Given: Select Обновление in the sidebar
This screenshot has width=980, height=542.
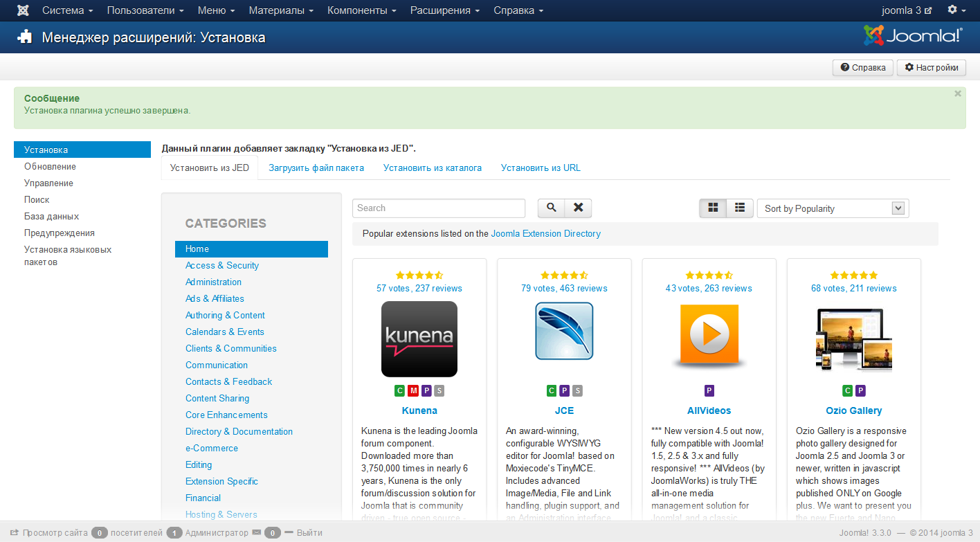Looking at the screenshot, I should [50, 167].
